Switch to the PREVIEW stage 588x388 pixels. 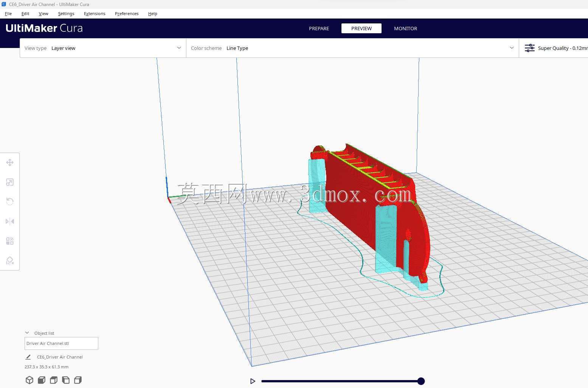tap(361, 28)
